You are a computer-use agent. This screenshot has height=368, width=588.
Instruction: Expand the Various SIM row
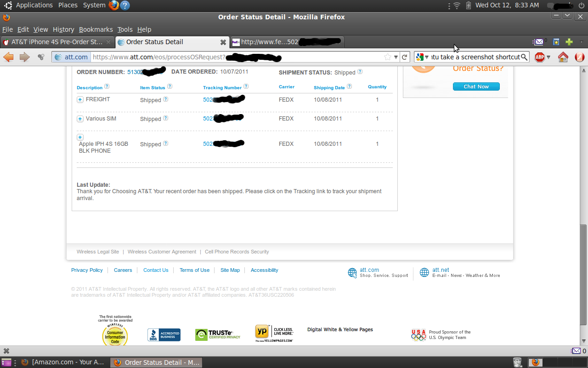point(80,119)
